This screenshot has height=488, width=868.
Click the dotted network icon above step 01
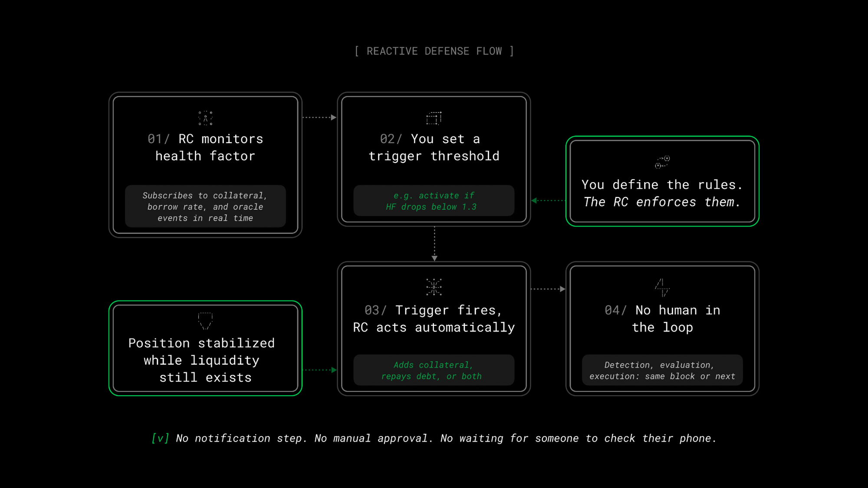coord(205,118)
